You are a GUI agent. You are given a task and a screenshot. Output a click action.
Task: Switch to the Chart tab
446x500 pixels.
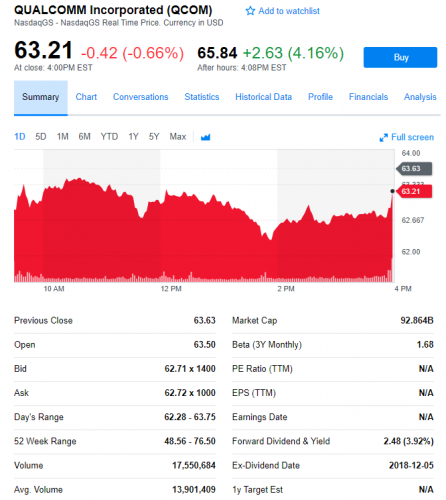[x=86, y=97]
